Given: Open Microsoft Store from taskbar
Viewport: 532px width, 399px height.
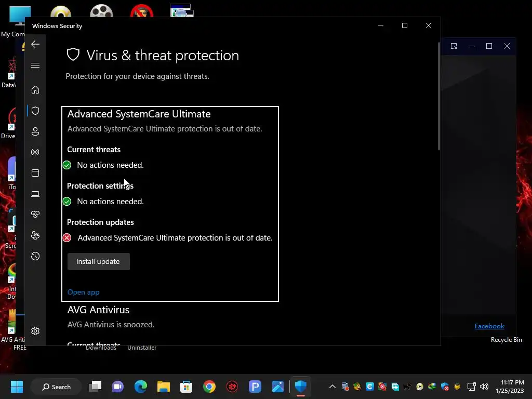Looking at the screenshot, I should pyautogui.click(x=186, y=387).
